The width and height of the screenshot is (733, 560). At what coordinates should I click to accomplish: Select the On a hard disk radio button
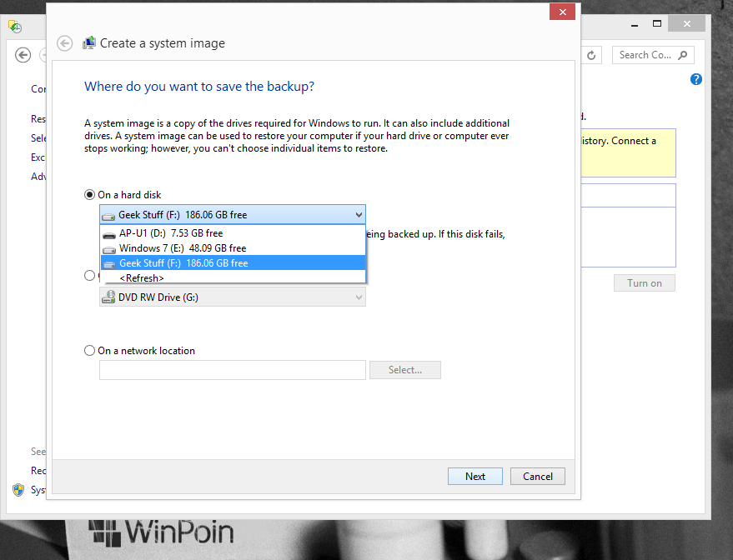90,195
